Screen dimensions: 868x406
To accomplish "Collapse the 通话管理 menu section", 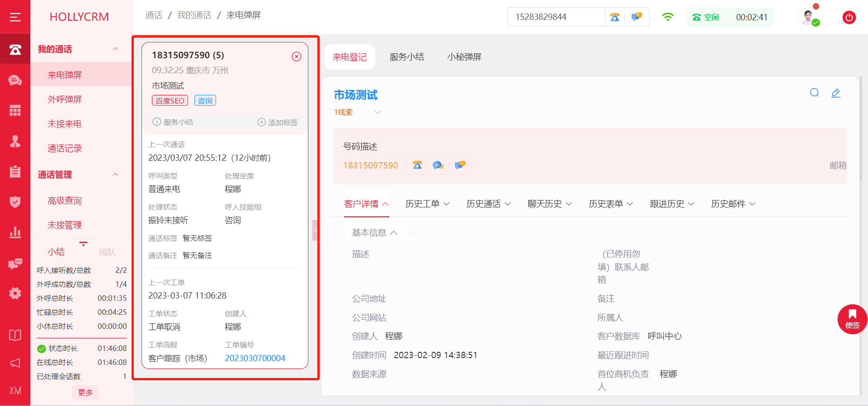I will pos(115,174).
